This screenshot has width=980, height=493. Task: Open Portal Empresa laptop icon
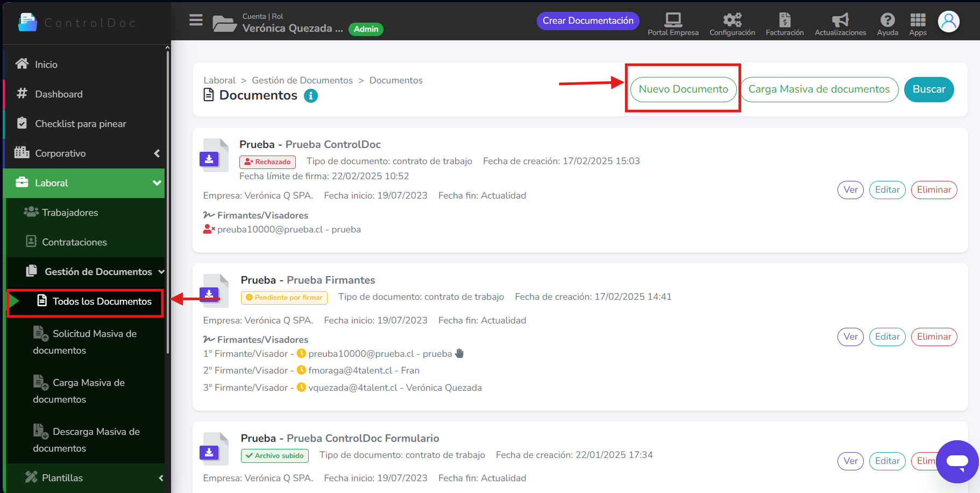coord(673,20)
